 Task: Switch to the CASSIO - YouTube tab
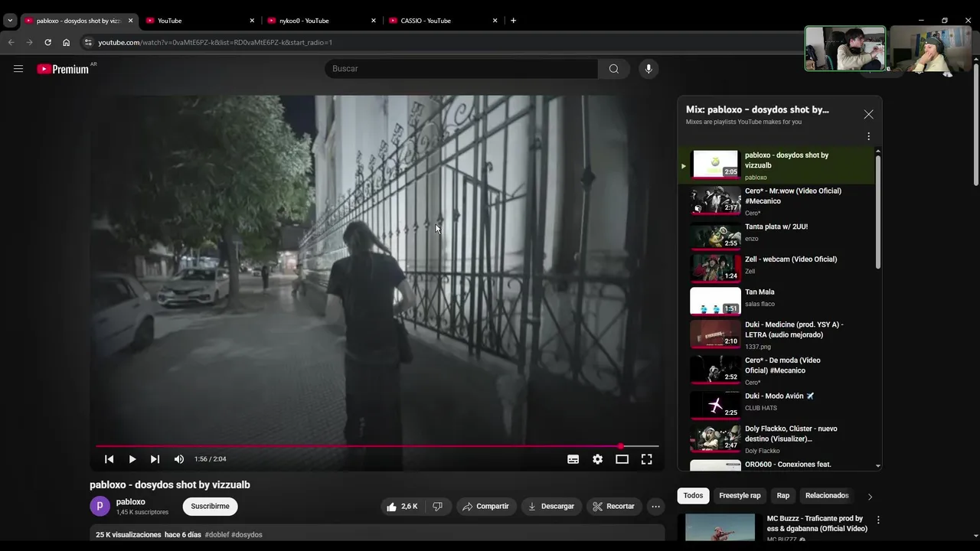(x=443, y=21)
